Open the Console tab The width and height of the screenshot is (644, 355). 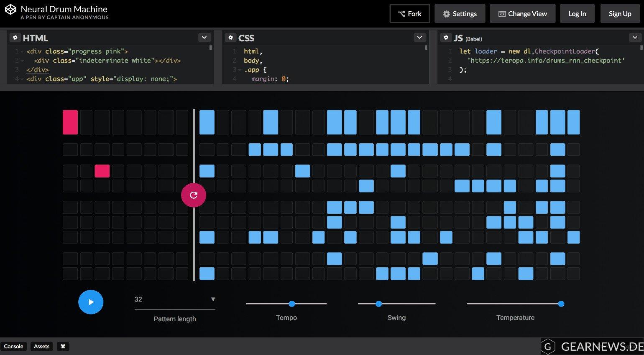(14, 346)
